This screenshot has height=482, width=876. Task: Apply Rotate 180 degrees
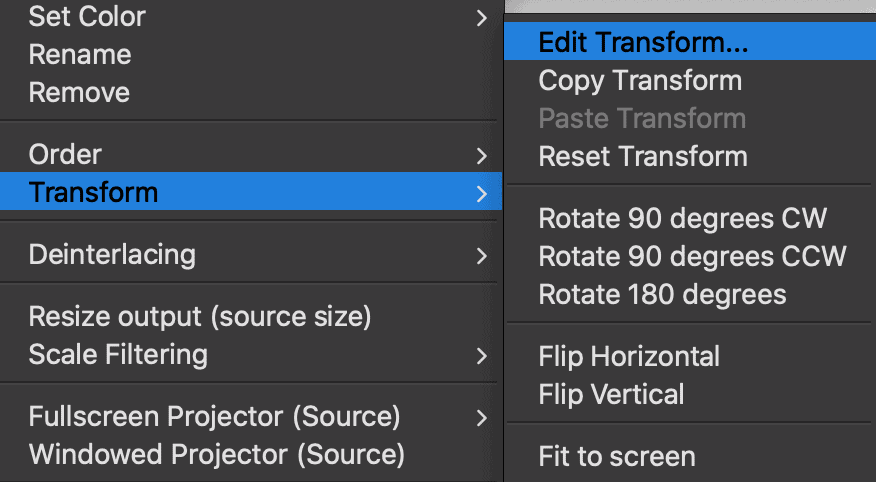[x=662, y=294]
